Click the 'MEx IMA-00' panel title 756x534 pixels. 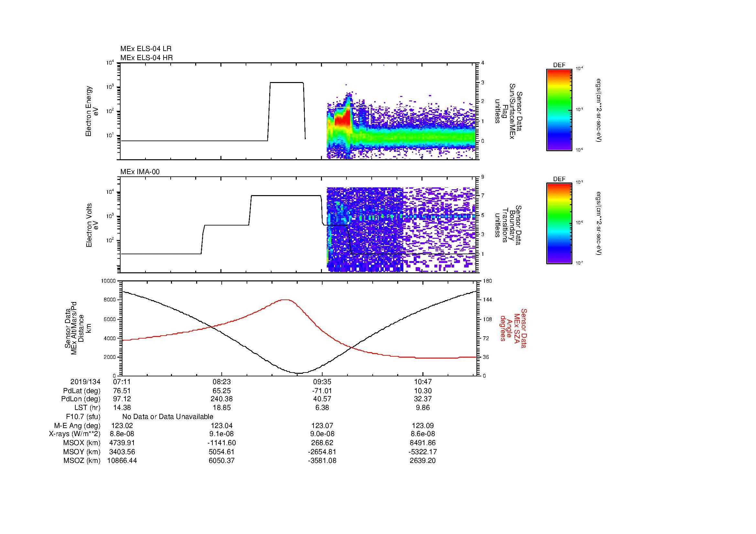click(140, 172)
